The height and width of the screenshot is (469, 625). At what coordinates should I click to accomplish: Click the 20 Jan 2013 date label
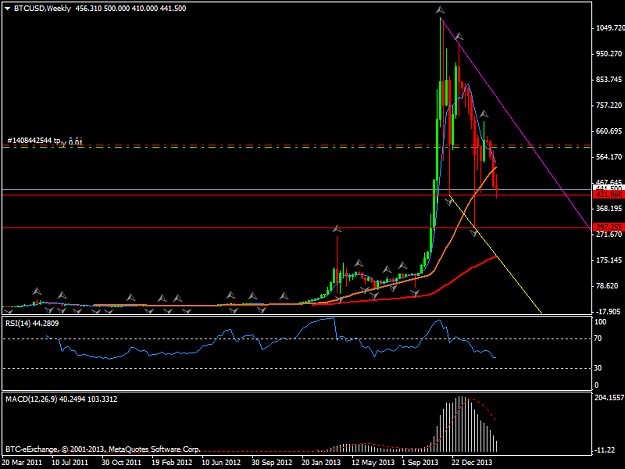(321, 463)
